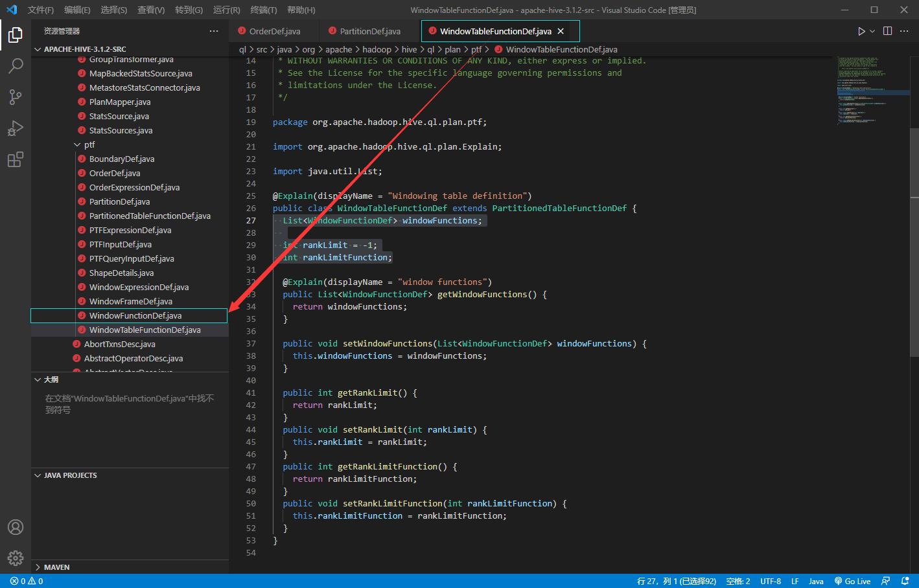Switch to the OrderDef.java tab
Screen dimensions: 919x588
[x=274, y=31]
